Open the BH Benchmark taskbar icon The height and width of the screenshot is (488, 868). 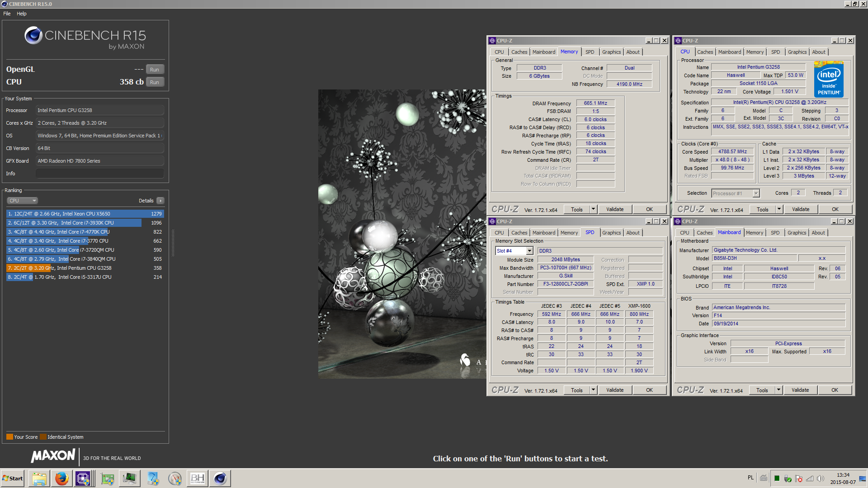pyautogui.click(x=198, y=479)
